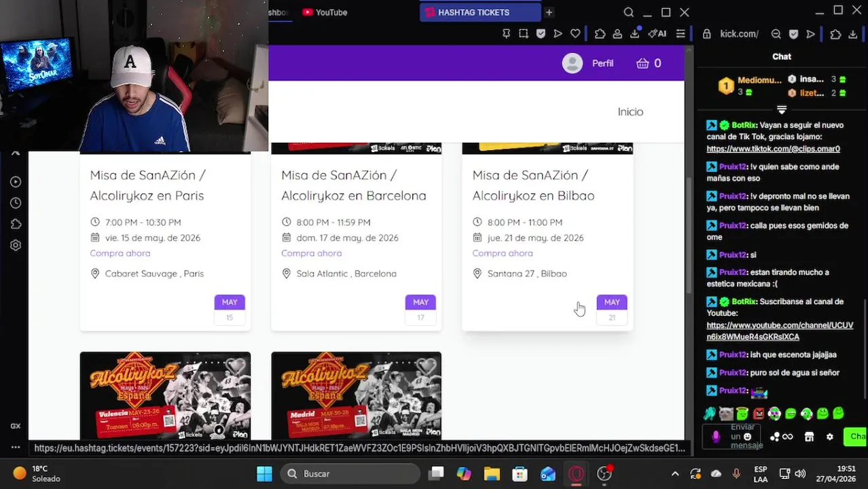The height and width of the screenshot is (489, 868).
Task: Click the snapshot capture icon in toolbar
Action: (524, 33)
